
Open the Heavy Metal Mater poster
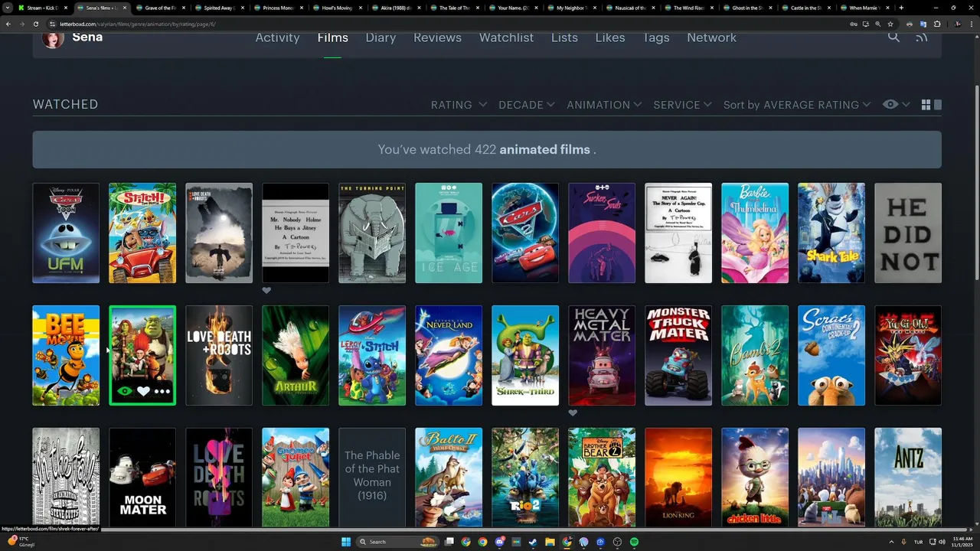click(602, 355)
